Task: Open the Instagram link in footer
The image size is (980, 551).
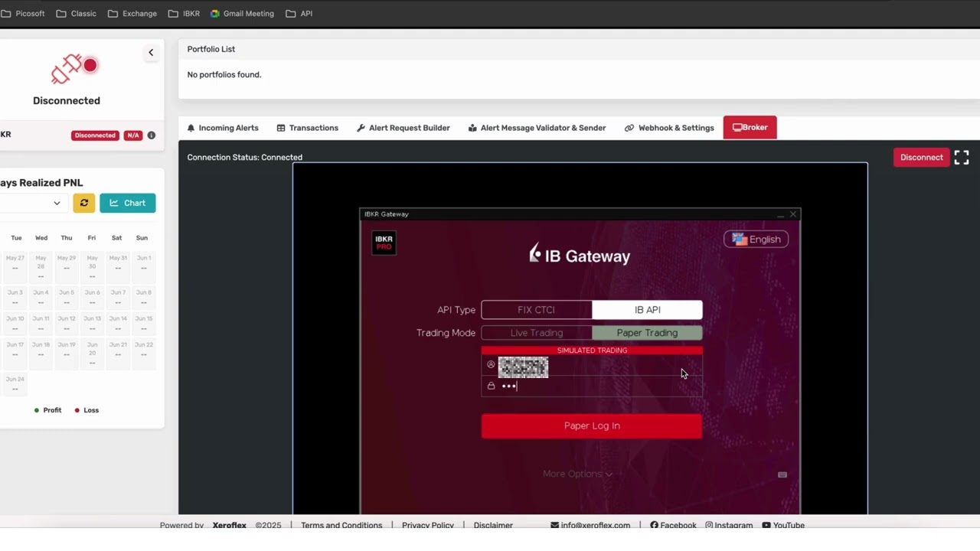Action: click(729, 525)
